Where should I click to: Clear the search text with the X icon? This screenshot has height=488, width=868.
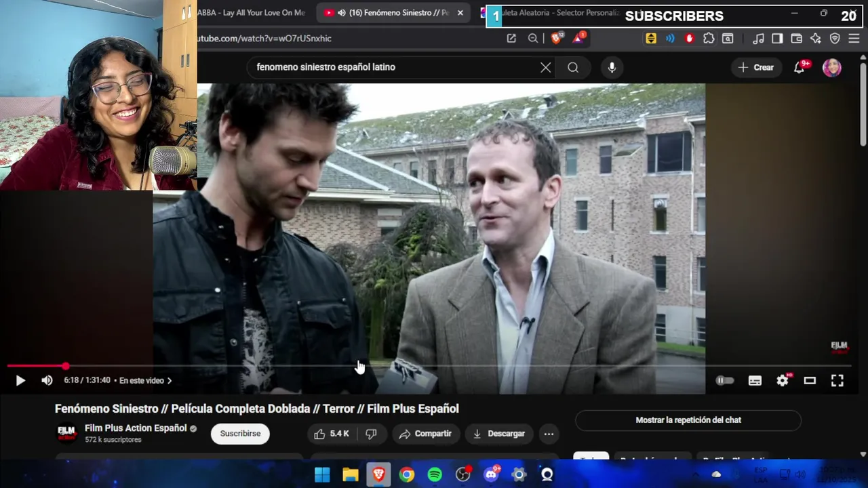pyautogui.click(x=546, y=67)
